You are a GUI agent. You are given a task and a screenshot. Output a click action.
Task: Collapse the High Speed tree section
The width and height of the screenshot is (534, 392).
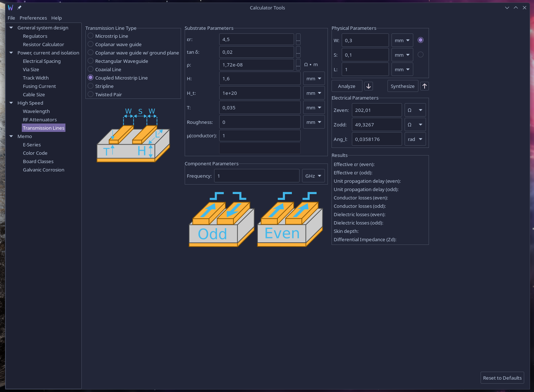(11, 103)
